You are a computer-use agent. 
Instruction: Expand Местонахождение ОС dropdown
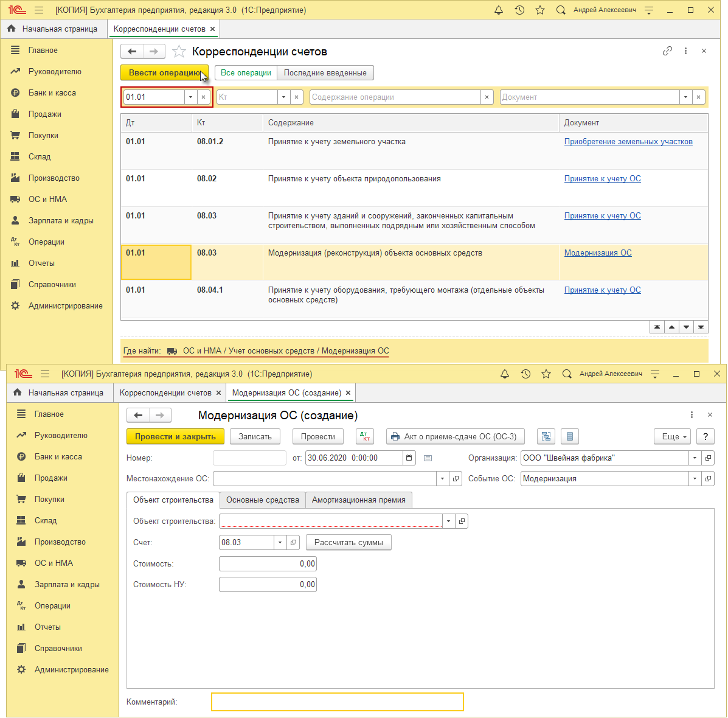443,479
